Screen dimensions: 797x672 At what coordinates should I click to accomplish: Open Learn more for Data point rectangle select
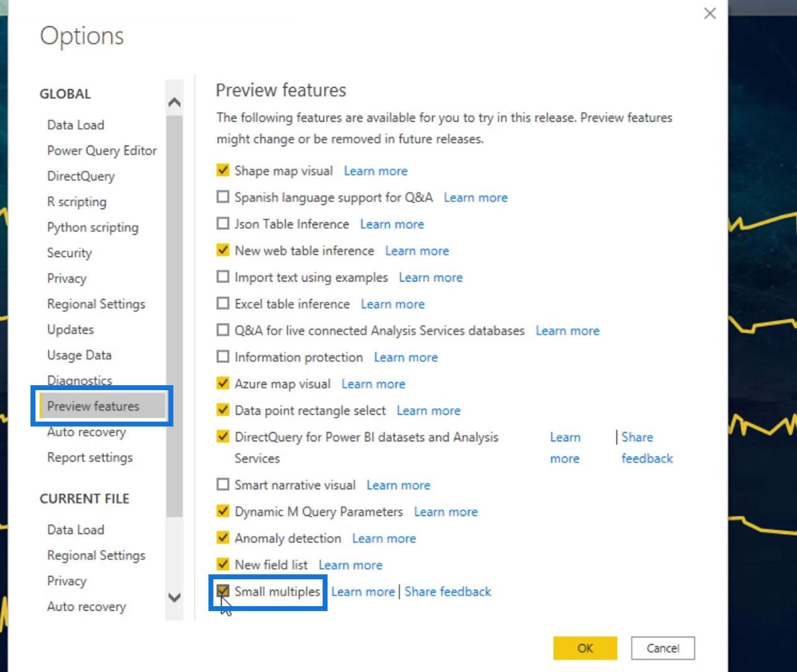(x=428, y=411)
